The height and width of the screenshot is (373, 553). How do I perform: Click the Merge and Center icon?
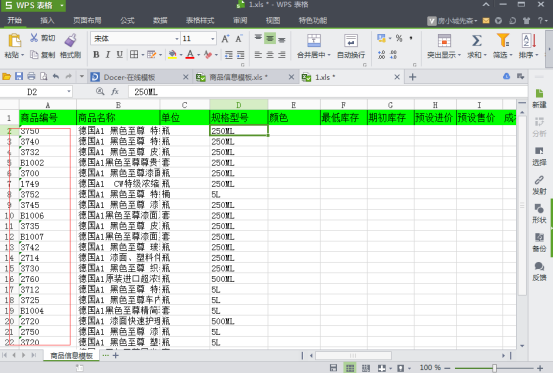[314, 41]
